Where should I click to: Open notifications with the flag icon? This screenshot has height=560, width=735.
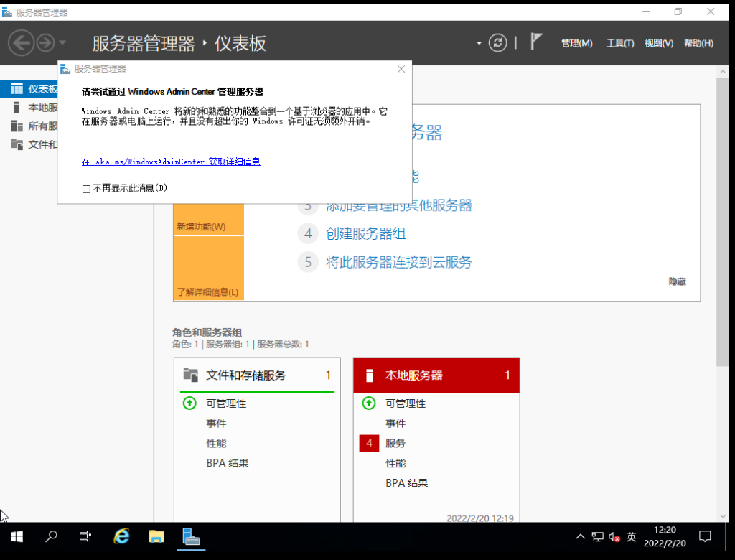point(535,42)
